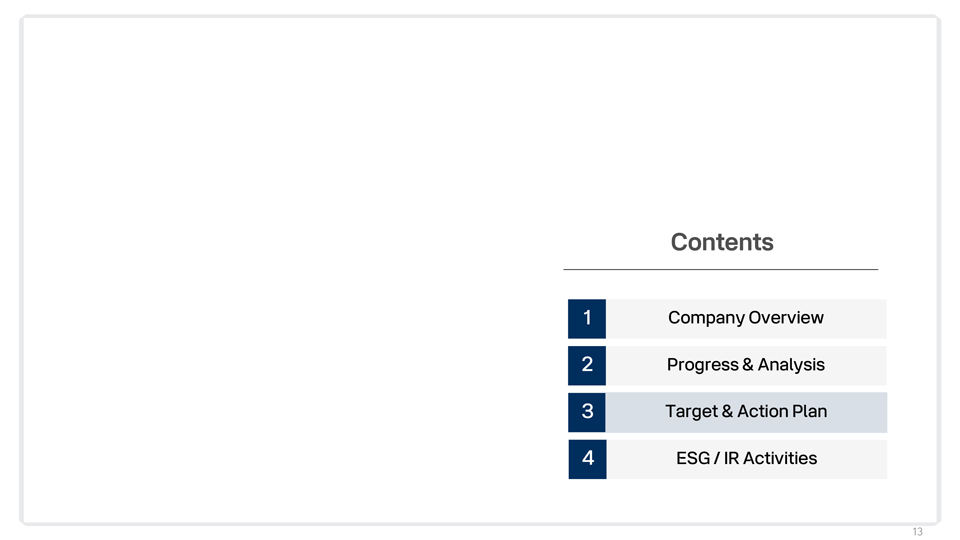Click the slash in "ESG / IR Activities"
Screen dimensions: 960x540
[x=716, y=459]
